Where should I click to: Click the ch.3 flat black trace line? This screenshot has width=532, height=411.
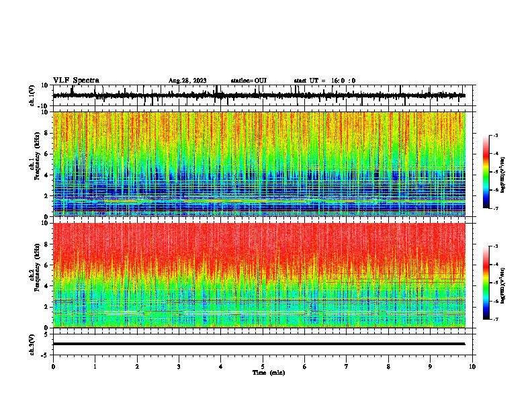259,344
